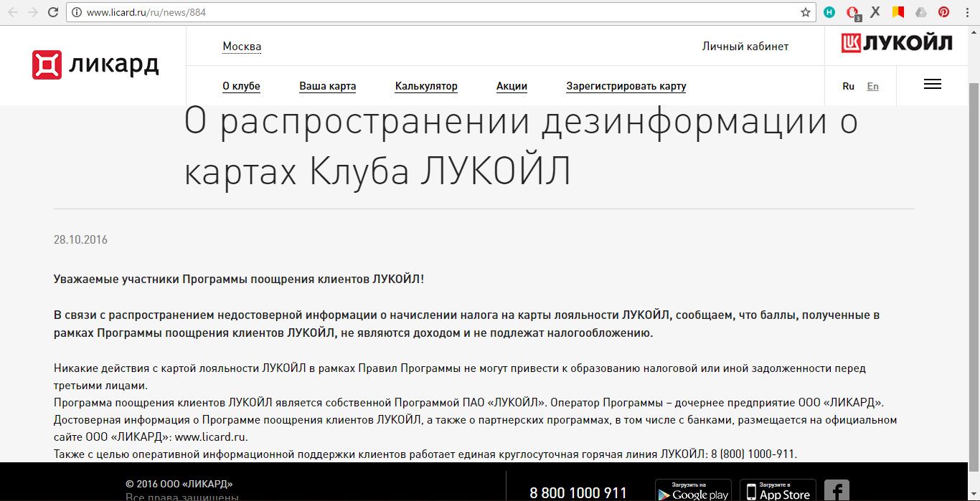Image resolution: width=980 pixels, height=501 pixels.
Task: Click the greeting line Уважаемые участники Программы
Action: tap(239, 279)
